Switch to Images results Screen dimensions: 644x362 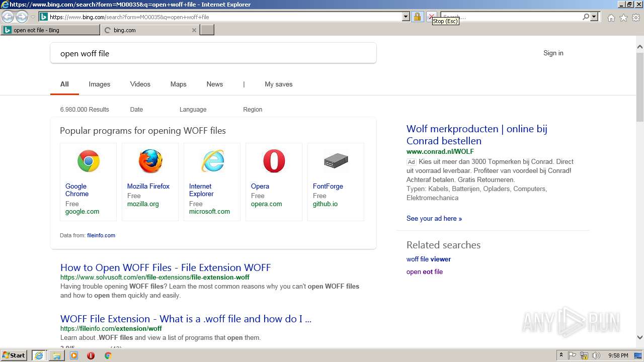[99, 84]
